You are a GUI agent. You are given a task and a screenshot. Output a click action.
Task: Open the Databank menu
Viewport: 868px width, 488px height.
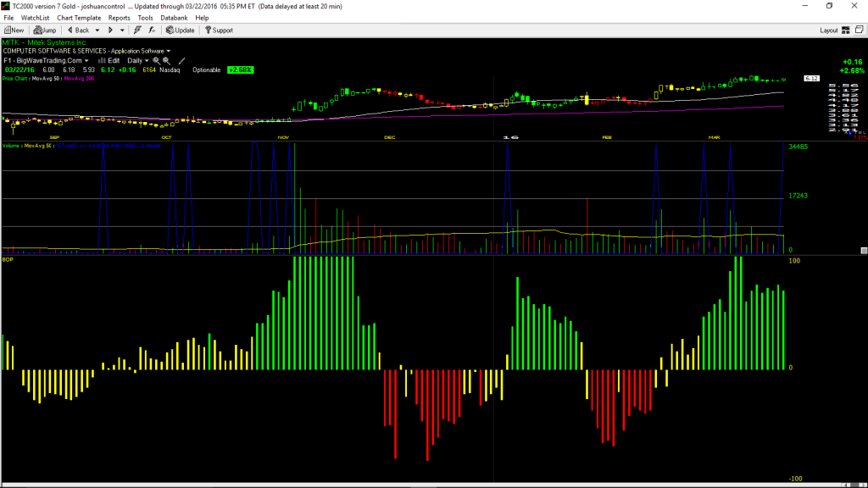pos(174,18)
